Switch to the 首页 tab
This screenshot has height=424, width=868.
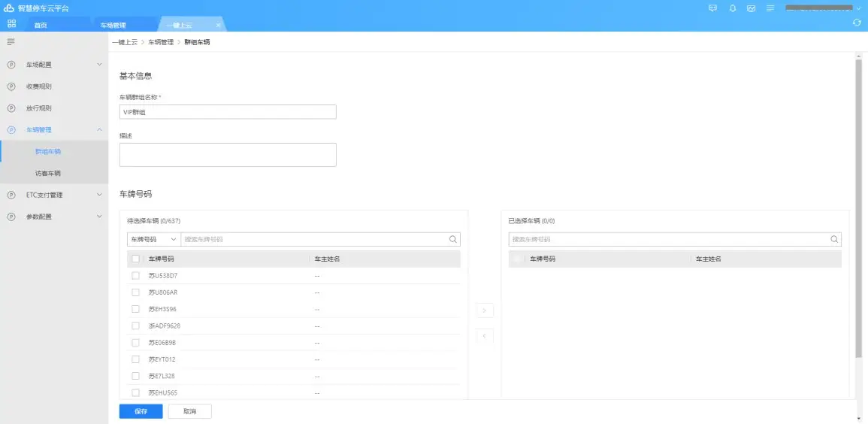point(41,25)
